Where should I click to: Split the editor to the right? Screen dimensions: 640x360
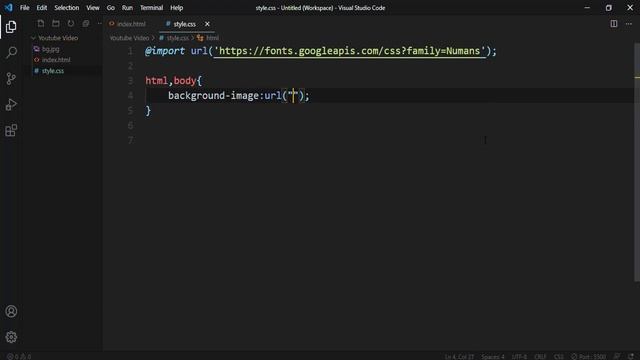613,24
